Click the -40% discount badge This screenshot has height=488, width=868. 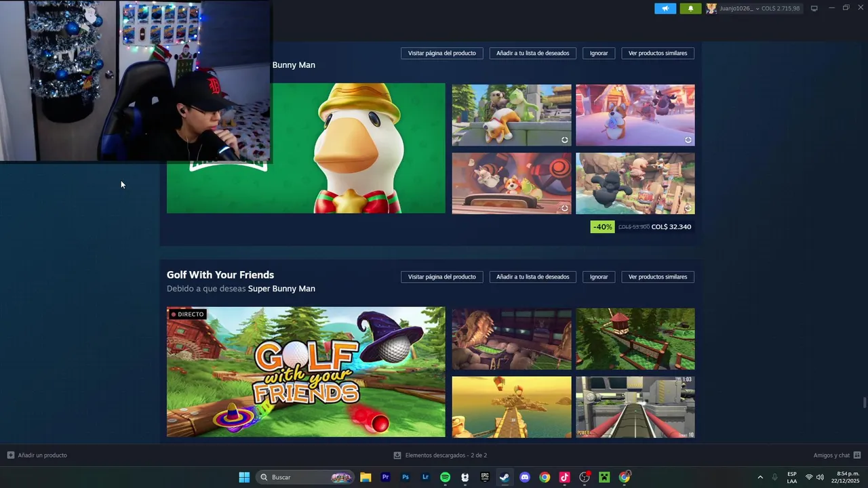602,227
